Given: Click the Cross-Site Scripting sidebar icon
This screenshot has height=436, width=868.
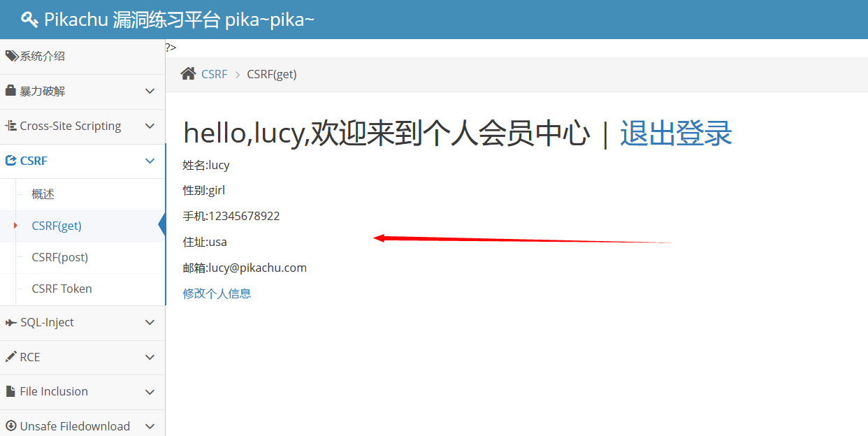Looking at the screenshot, I should (x=10, y=126).
